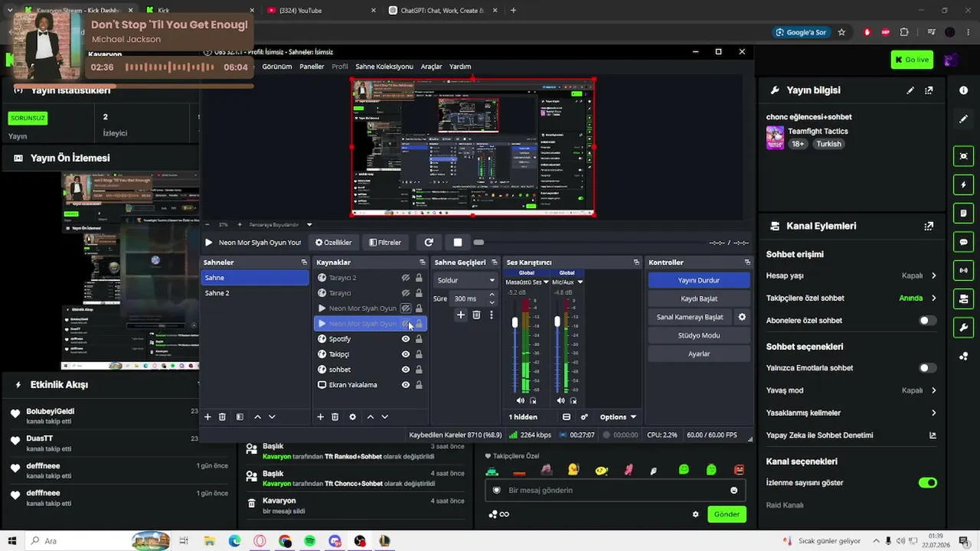The image size is (980, 551).
Task: Select the Sahne scene
Action: tap(255, 278)
